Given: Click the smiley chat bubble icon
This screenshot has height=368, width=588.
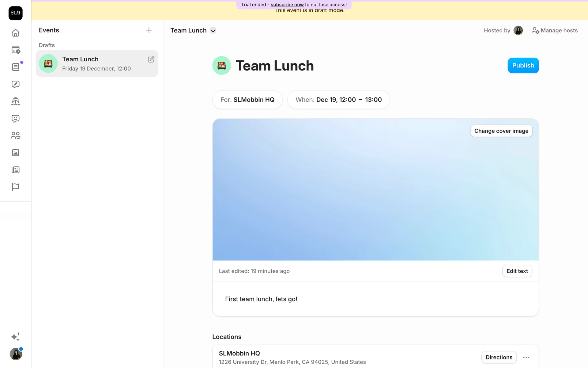Looking at the screenshot, I should (15, 118).
